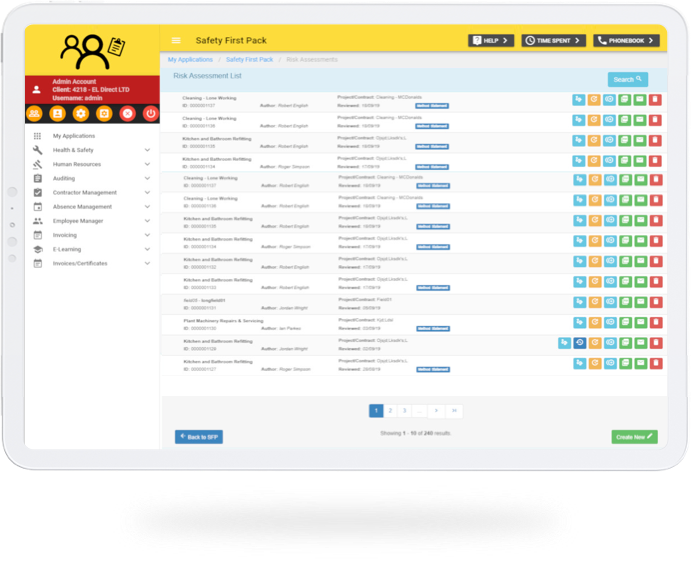Click the orange settings gear icon in sidebar

click(81, 114)
